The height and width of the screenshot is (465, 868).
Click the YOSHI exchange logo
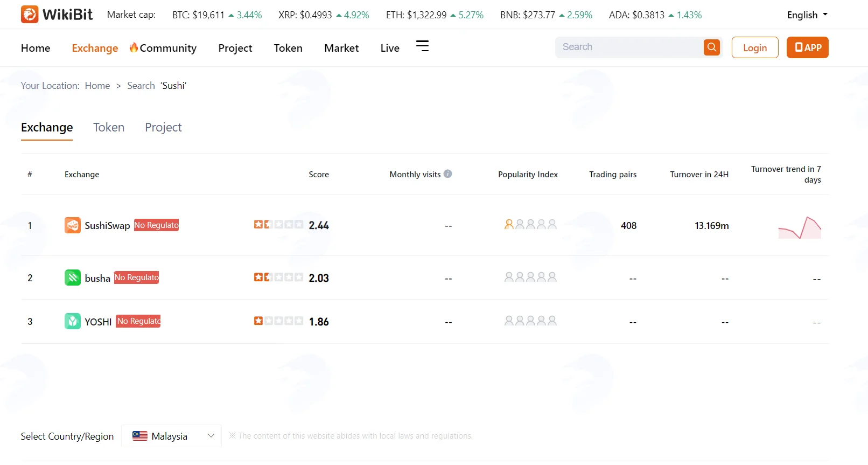pyautogui.click(x=73, y=321)
